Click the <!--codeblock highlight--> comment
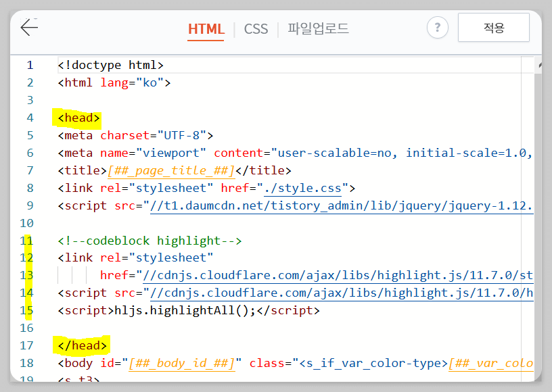Viewport: 552px width, 392px height. [149, 241]
